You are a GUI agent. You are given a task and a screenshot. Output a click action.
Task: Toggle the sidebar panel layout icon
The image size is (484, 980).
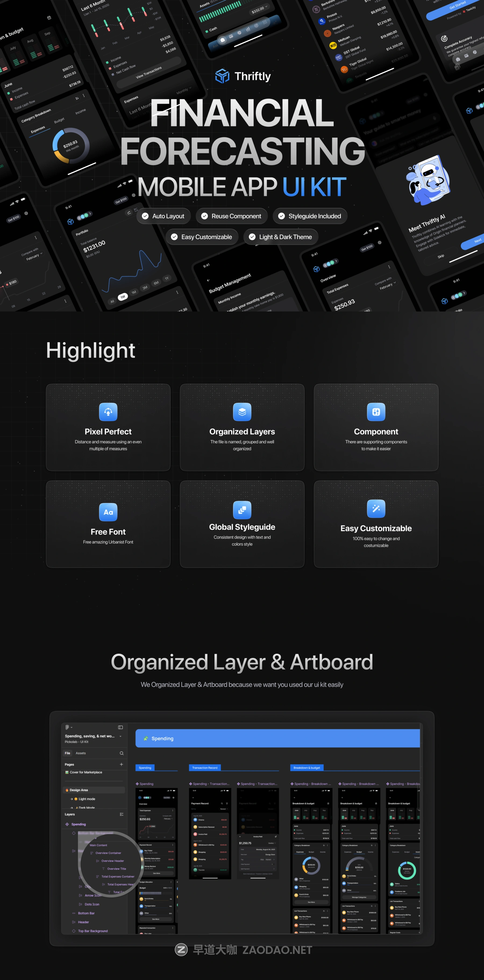(x=120, y=727)
